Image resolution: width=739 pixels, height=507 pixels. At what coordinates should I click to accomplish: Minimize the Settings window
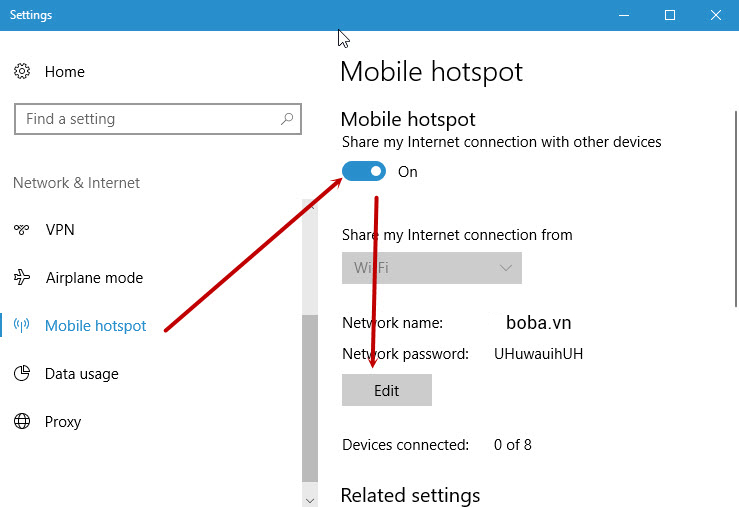(624, 15)
